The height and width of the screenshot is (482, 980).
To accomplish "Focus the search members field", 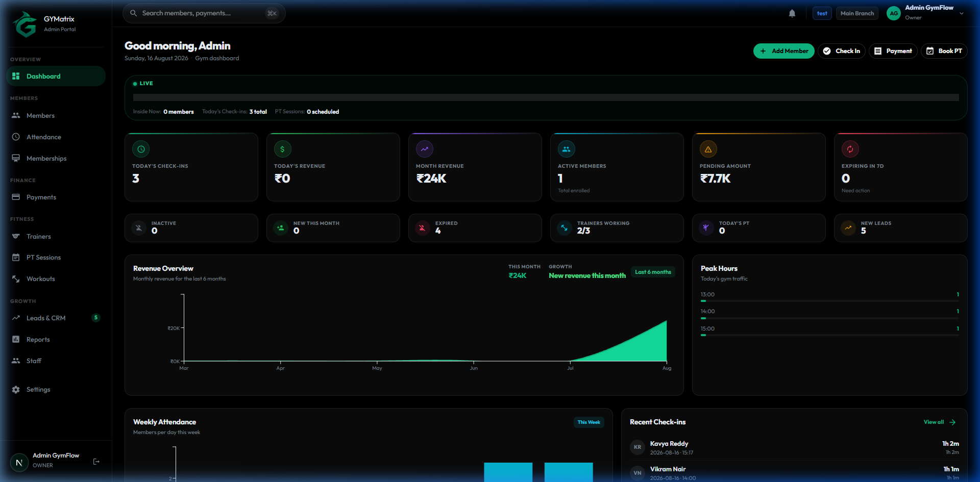I will (x=204, y=13).
